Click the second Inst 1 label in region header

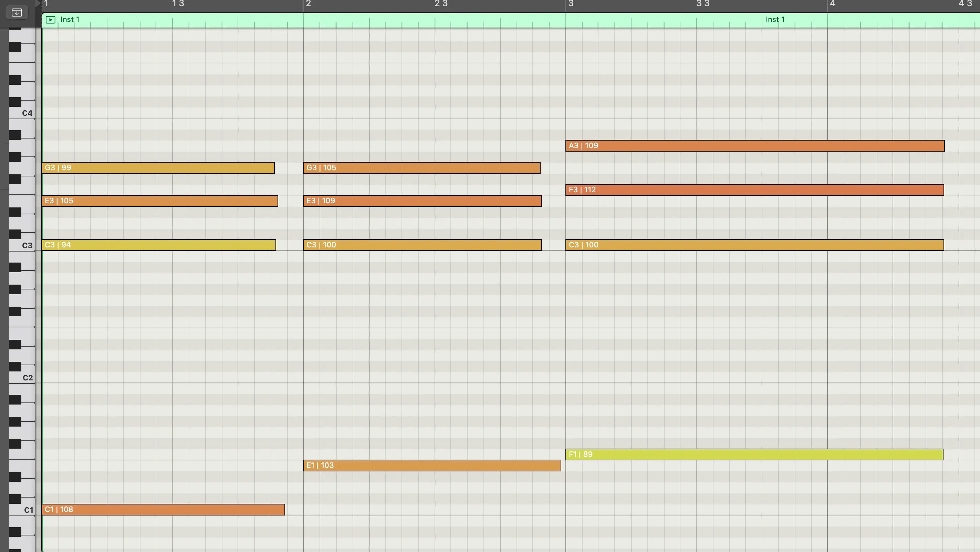pos(774,20)
